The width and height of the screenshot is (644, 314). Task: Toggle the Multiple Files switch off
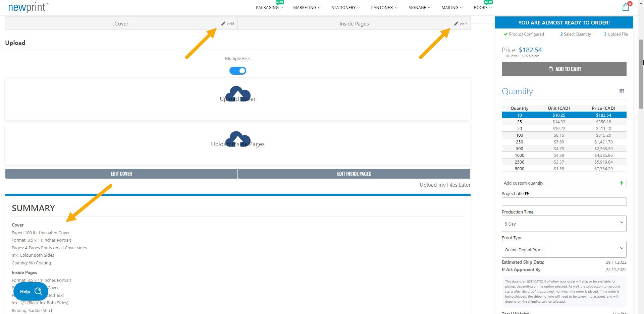click(237, 71)
